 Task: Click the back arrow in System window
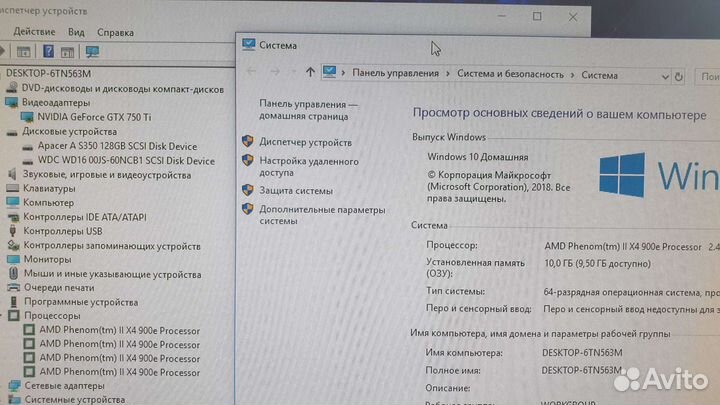[x=251, y=71]
